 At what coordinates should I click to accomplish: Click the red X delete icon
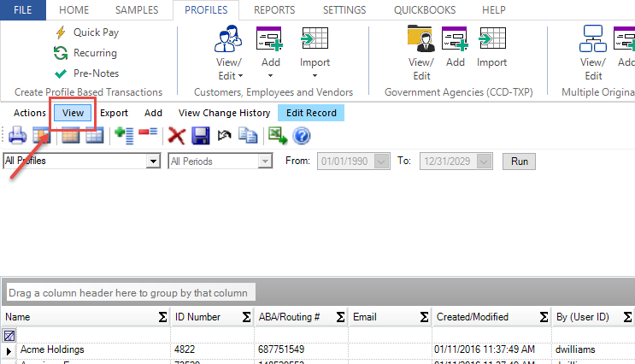[x=177, y=135]
